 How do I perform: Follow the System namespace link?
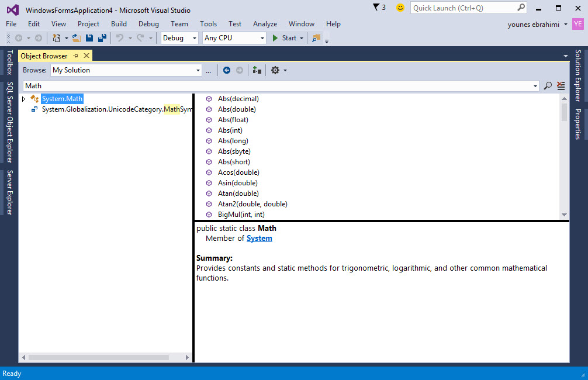coord(259,238)
